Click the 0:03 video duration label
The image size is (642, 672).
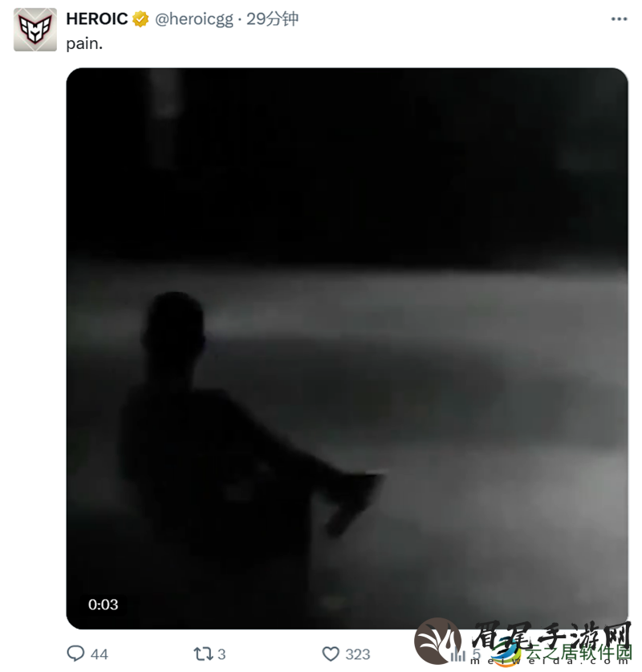coord(104,605)
